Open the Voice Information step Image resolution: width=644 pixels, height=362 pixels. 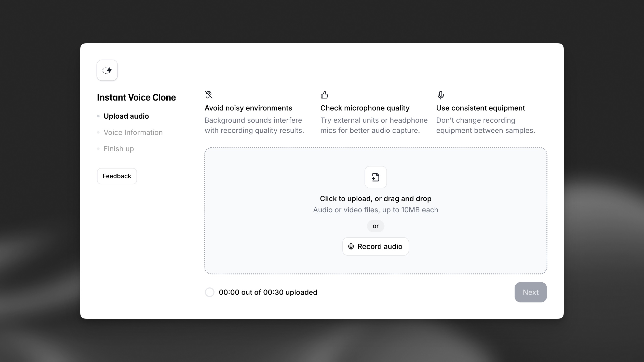(133, 132)
